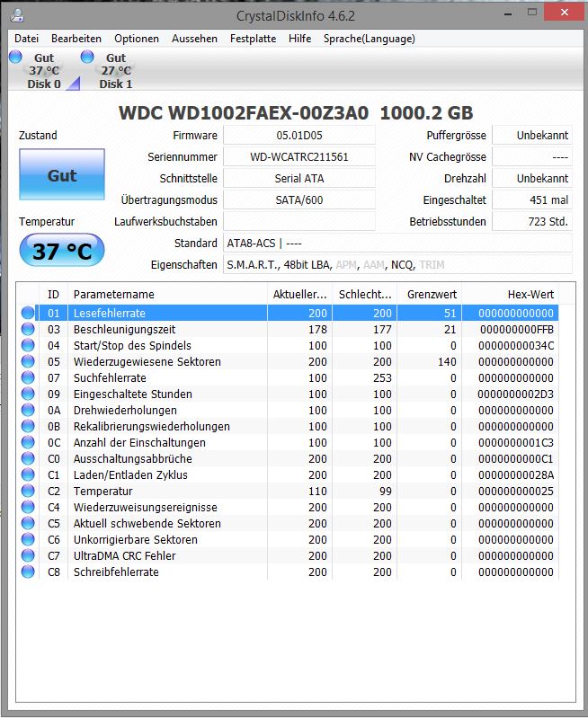Image resolution: width=588 pixels, height=718 pixels.
Task: Click the Gut health status button
Action: click(x=62, y=174)
